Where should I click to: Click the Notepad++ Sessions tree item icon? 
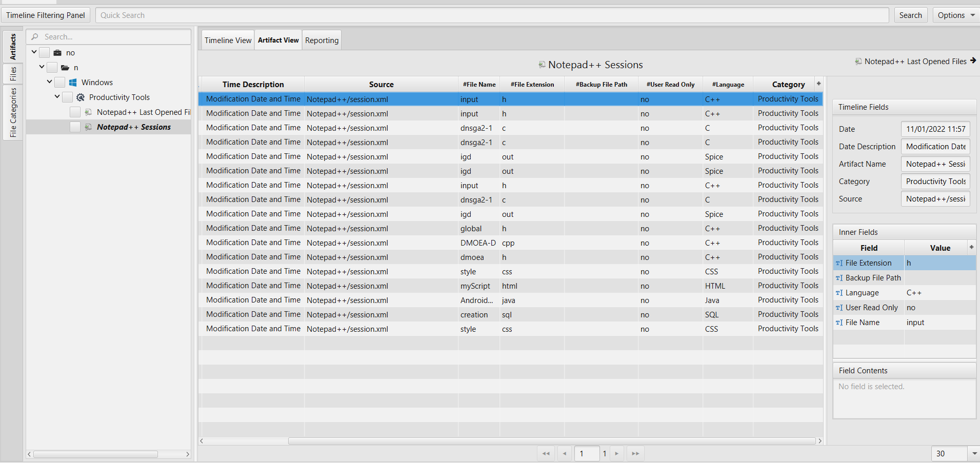[x=88, y=127]
